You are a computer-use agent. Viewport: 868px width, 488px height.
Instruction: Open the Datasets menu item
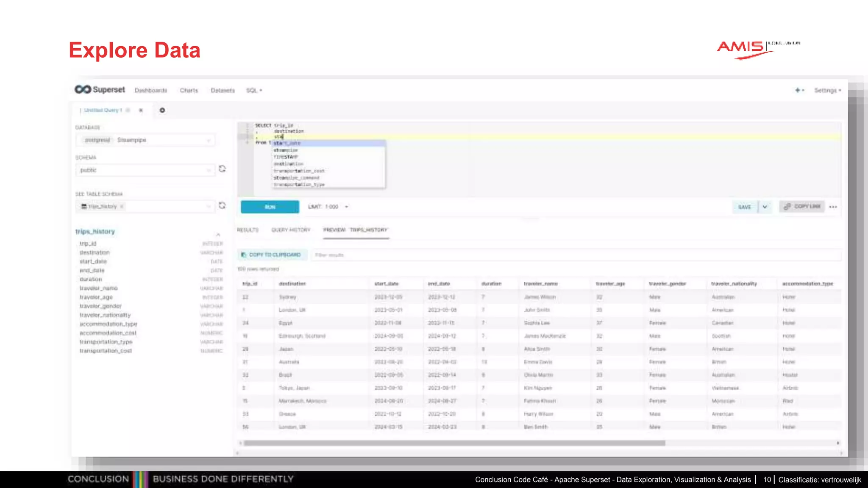(x=223, y=90)
